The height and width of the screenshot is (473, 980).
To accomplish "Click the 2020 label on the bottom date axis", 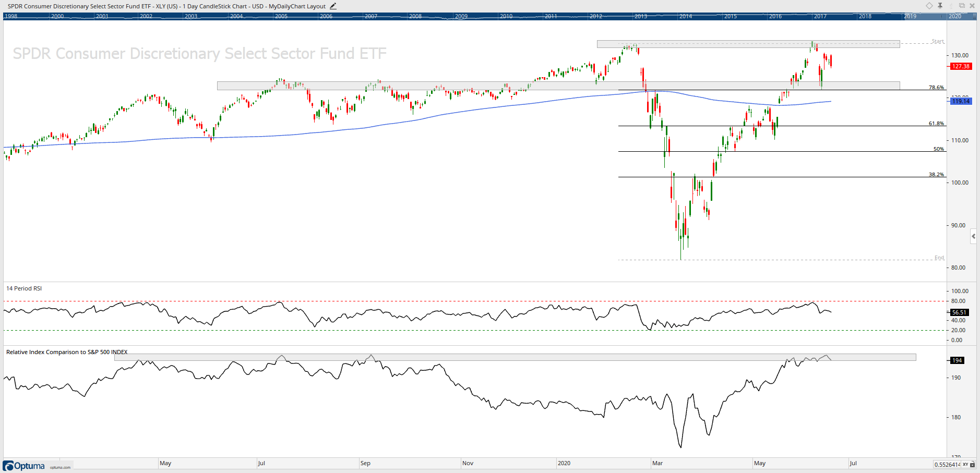I will coord(564,463).
